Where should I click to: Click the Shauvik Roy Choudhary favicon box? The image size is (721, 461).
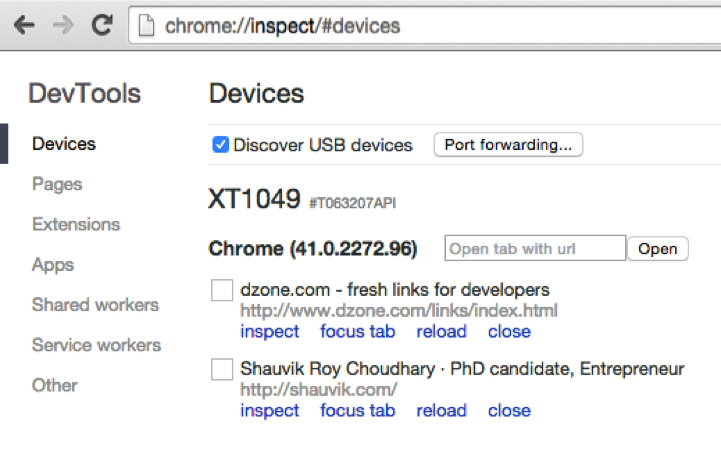(222, 370)
